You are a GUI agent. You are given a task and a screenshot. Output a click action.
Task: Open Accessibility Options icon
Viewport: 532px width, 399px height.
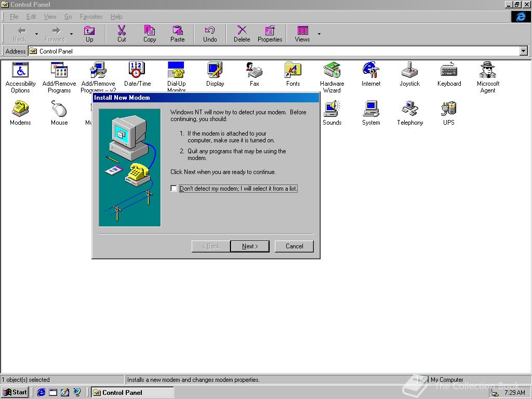point(20,77)
